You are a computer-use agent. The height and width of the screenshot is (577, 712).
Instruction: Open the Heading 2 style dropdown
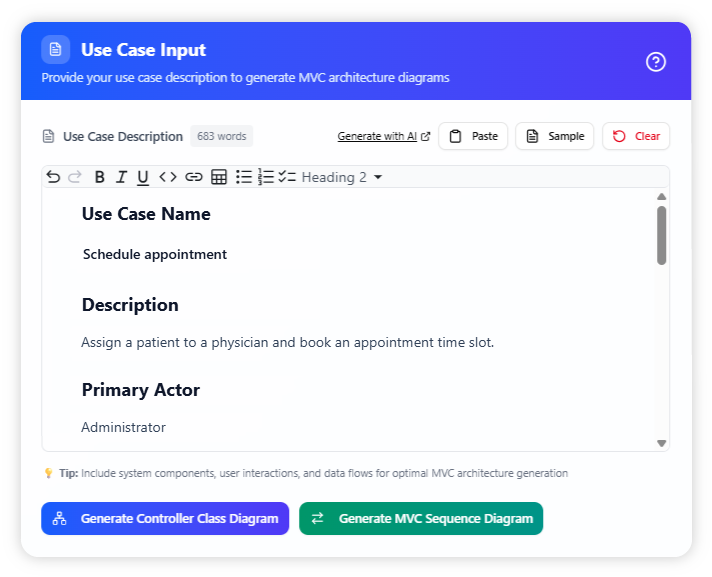coord(342,177)
